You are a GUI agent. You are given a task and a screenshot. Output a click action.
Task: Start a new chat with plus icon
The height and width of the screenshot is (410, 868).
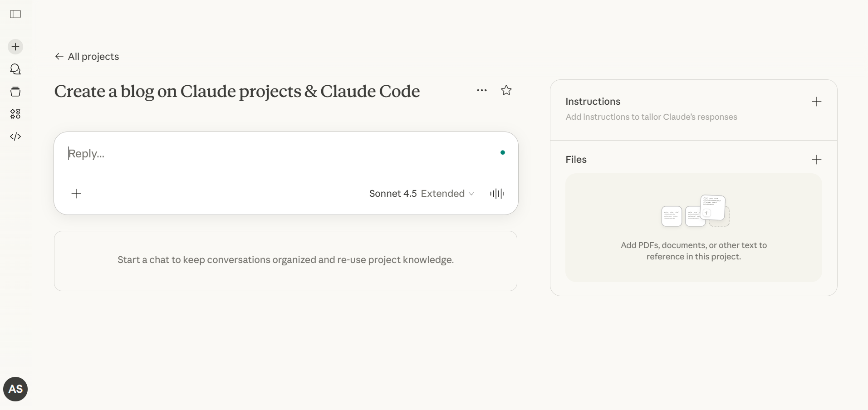point(15,47)
